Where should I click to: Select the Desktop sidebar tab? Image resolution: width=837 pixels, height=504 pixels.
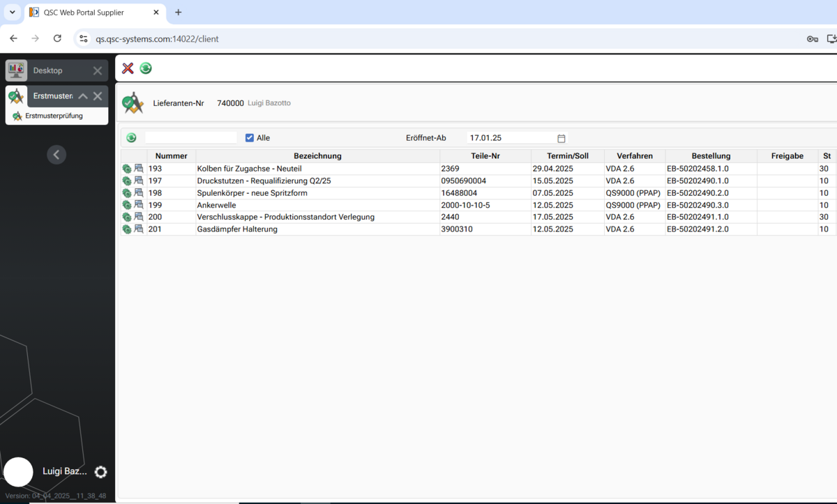57,70
